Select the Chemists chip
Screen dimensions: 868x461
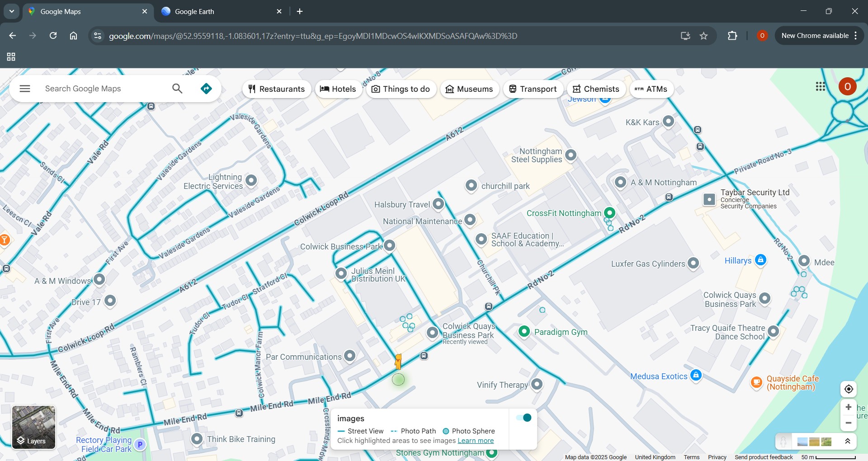[x=596, y=89]
